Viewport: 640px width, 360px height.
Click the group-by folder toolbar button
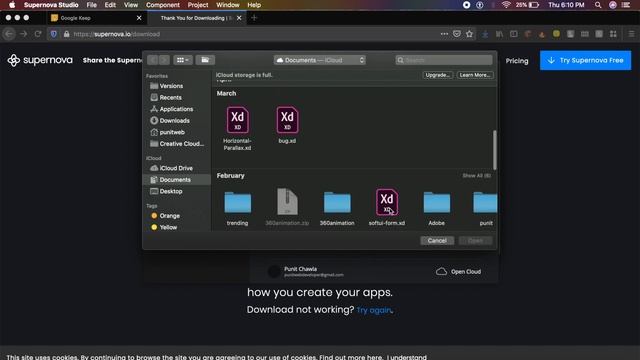pos(205,60)
